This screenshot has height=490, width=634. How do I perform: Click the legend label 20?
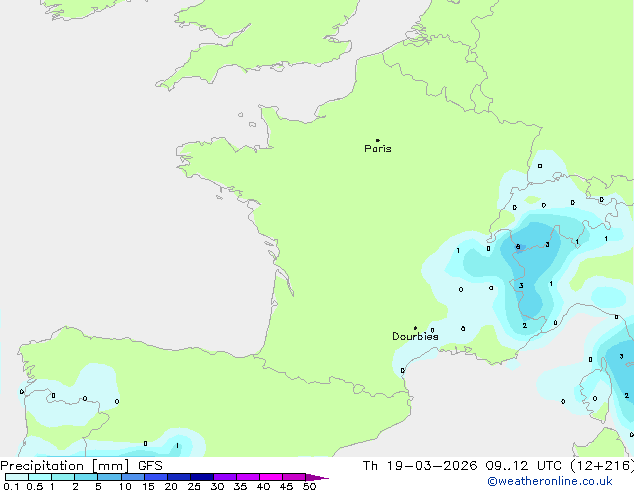pos(171,486)
